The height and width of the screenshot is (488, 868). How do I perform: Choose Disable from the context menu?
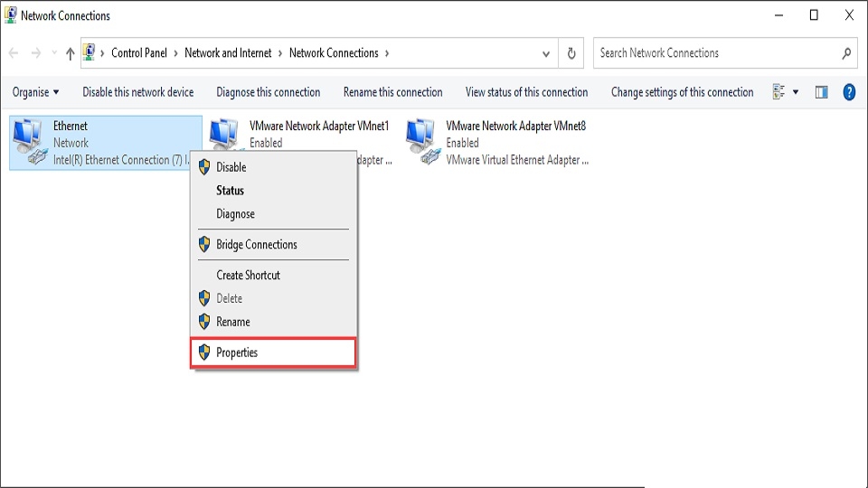273,167
